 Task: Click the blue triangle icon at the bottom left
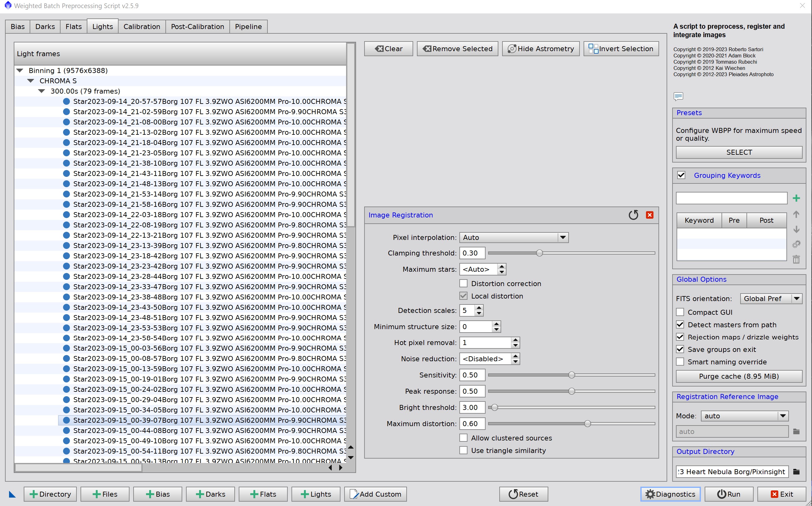click(12, 494)
